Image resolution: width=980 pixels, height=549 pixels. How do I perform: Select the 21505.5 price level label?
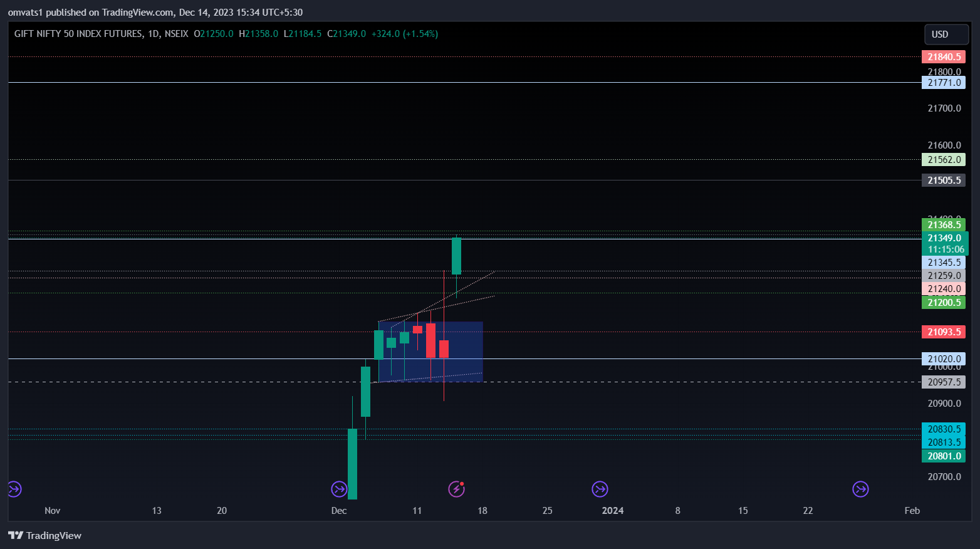944,180
